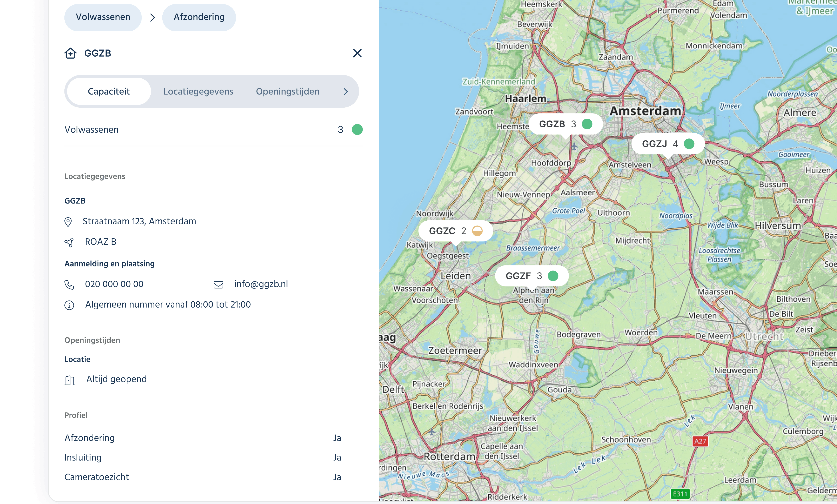This screenshot has width=837, height=504.
Task: Click the Algemeen nummer vanaf 08:00 tot 21:00 note
Action: point(168,304)
